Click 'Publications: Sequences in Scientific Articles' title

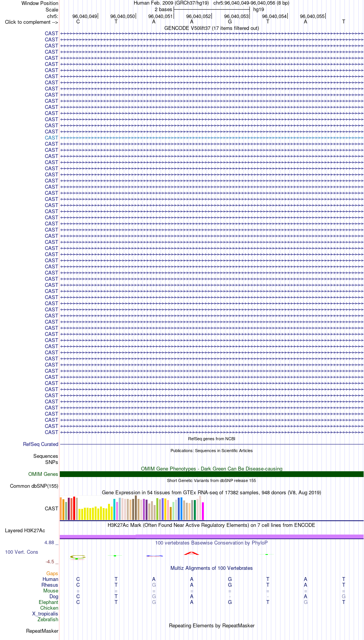pos(212,451)
